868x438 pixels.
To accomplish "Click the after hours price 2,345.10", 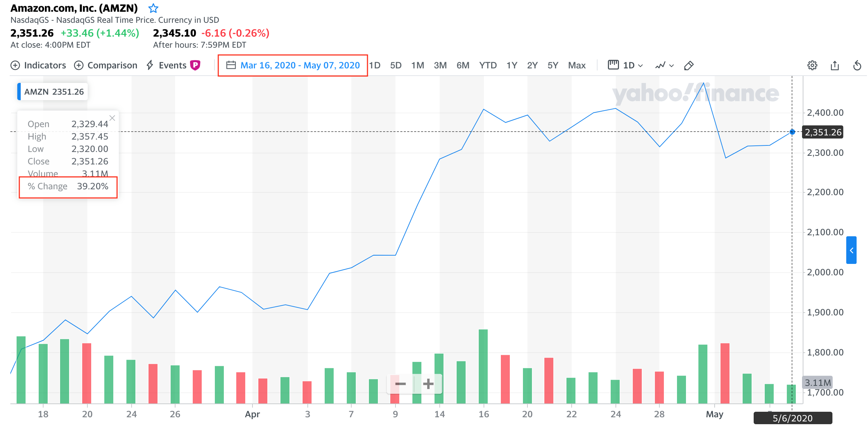I will pos(174,33).
